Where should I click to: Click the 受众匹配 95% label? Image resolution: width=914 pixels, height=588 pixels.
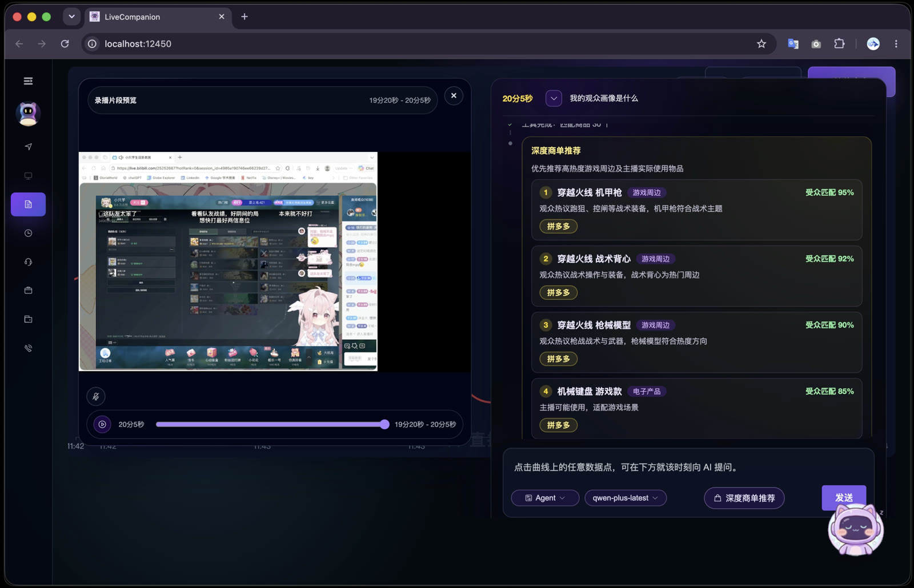[x=829, y=192]
